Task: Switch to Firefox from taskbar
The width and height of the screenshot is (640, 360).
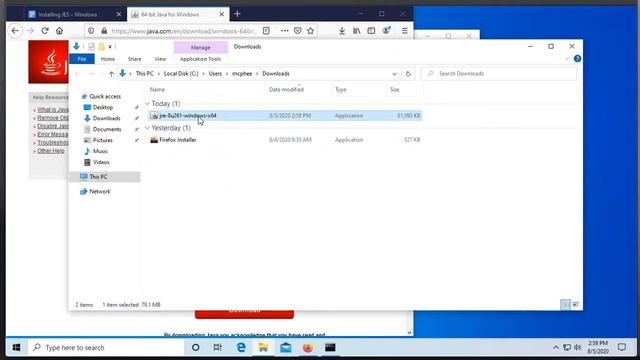Action: pyautogui.click(x=308, y=347)
